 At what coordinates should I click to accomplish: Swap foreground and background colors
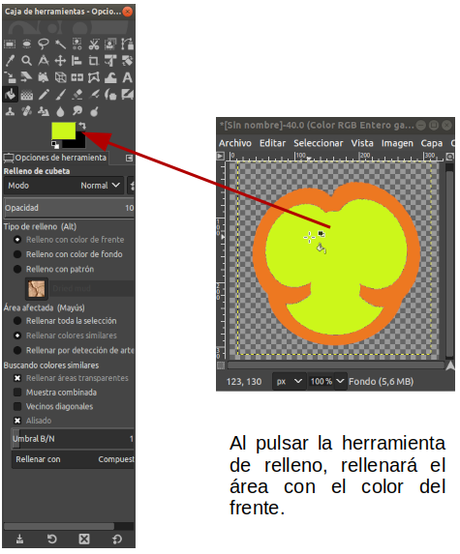82,125
